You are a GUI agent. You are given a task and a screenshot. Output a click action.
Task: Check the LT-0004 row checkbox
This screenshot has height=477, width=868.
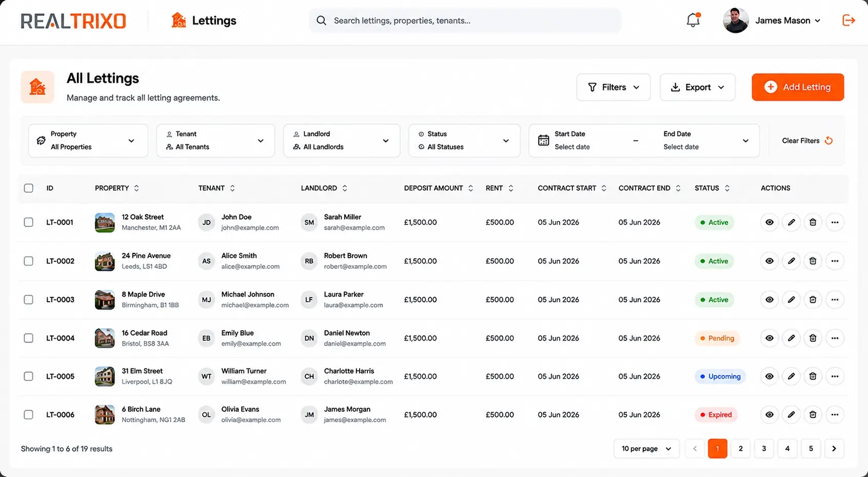(x=29, y=338)
